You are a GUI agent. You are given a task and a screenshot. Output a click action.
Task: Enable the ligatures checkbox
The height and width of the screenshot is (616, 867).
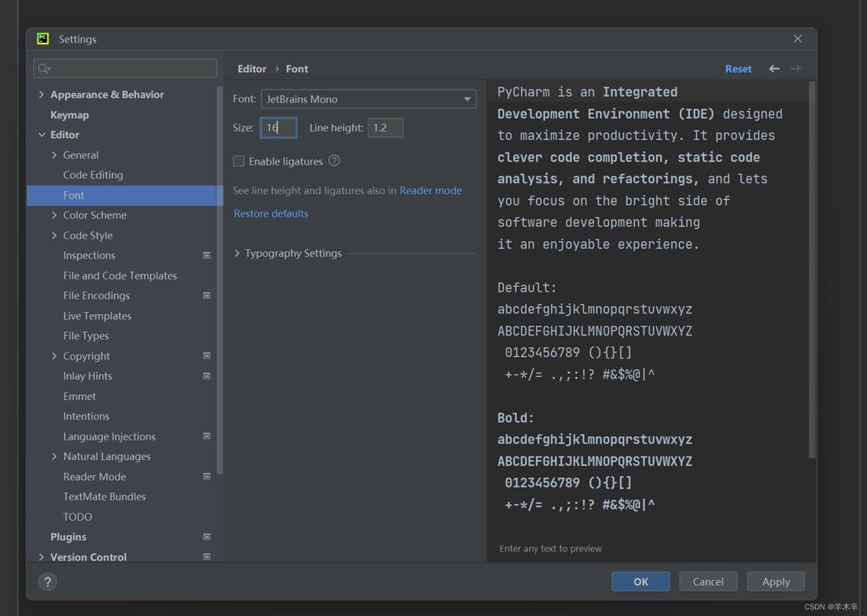click(x=239, y=162)
